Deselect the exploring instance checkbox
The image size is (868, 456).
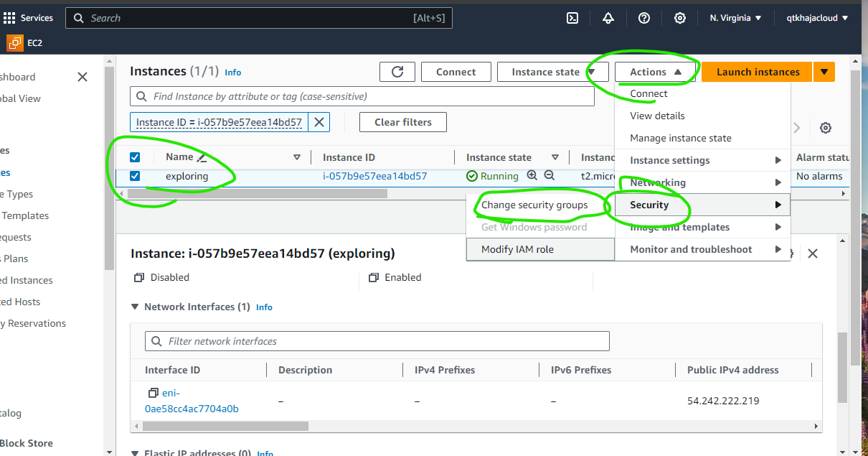pos(135,175)
